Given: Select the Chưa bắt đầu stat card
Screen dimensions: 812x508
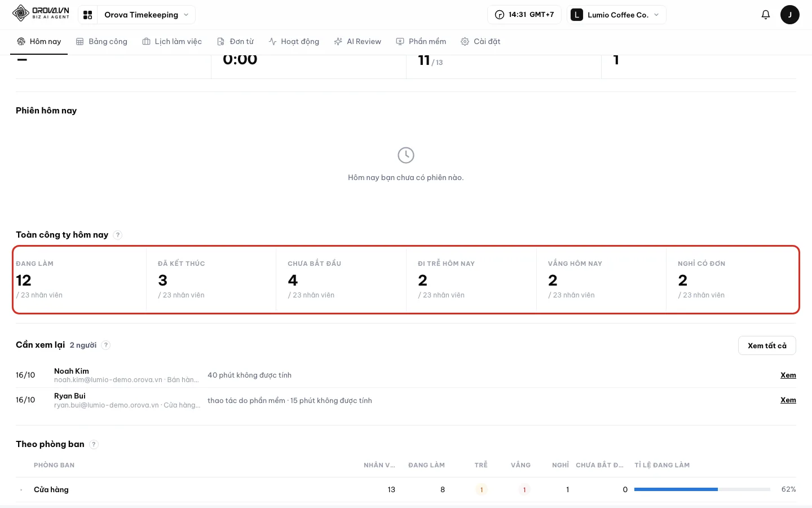Looking at the screenshot, I should [341, 279].
